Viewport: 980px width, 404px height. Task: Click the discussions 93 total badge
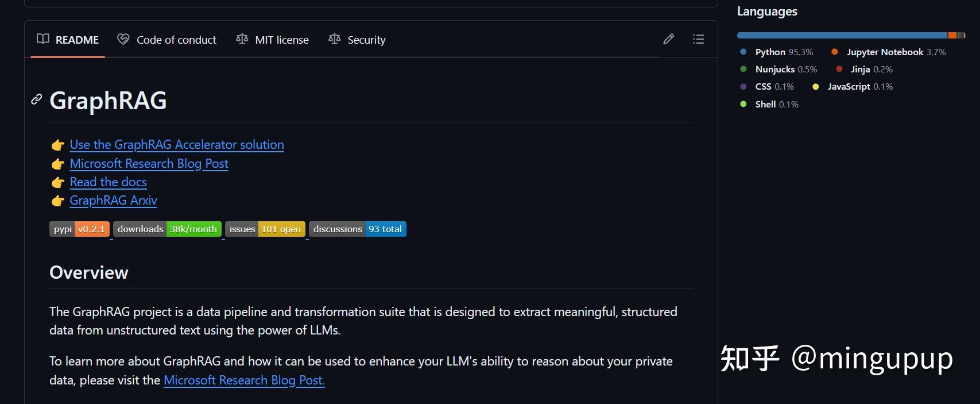click(357, 229)
